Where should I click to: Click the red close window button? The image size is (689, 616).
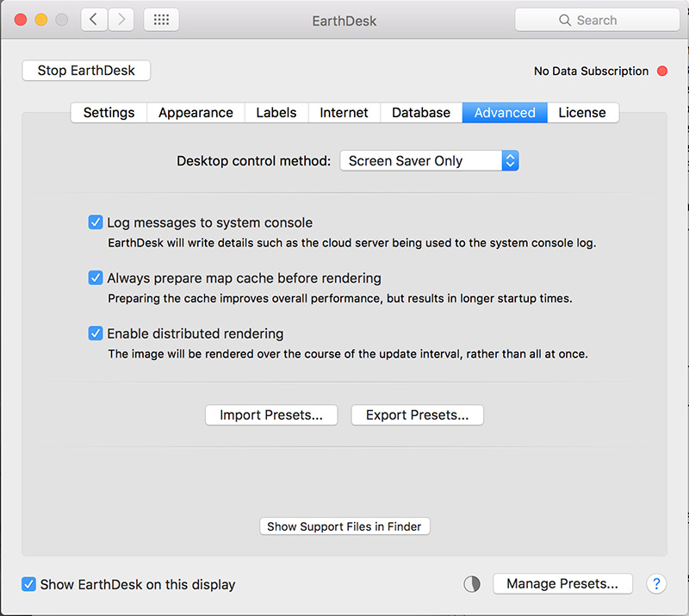tap(21, 20)
